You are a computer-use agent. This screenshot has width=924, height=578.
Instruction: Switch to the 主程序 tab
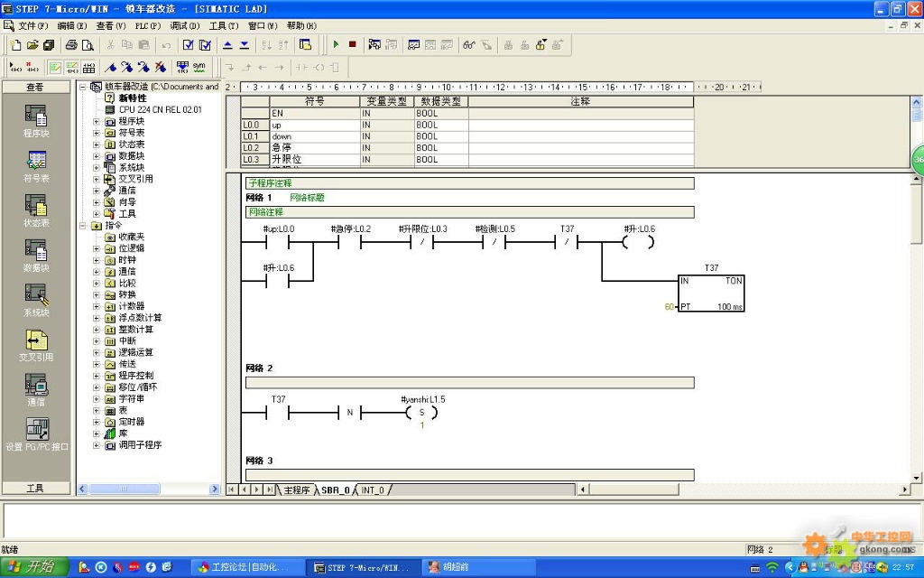point(296,490)
